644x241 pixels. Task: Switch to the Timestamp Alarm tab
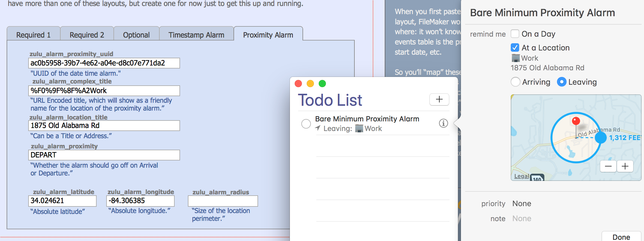click(196, 35)
